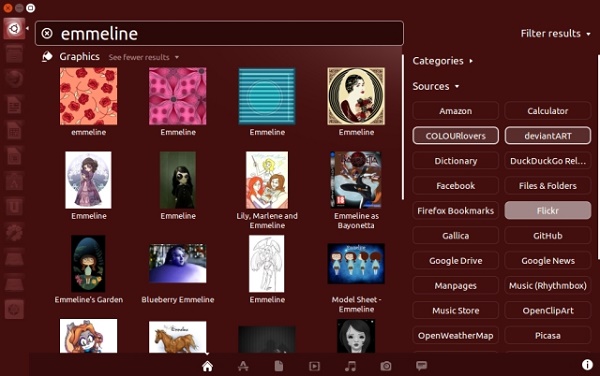Select the Music lens note icon
Viewport: 600px width, 376px height.
(350, 366)
